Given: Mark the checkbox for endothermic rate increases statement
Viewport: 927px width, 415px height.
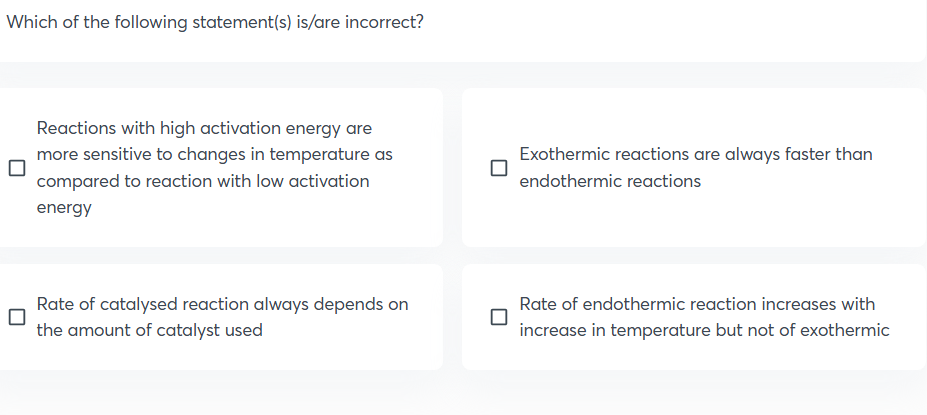Looking at the screenshot, I should 499,317.
